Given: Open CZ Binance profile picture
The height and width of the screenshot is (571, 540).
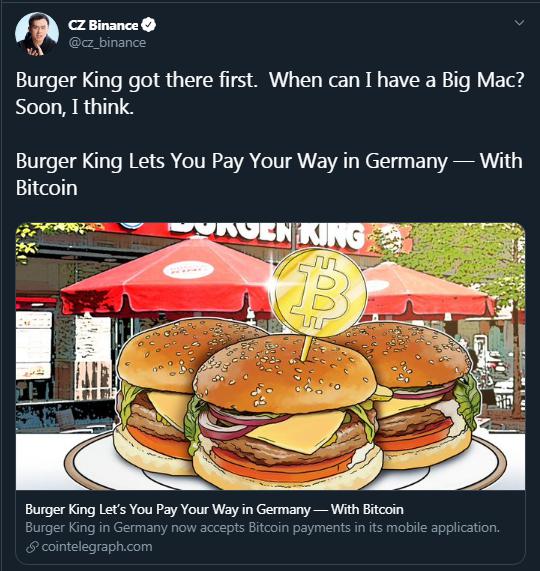Looking at the screenshot, I should [x=37, y=34].
